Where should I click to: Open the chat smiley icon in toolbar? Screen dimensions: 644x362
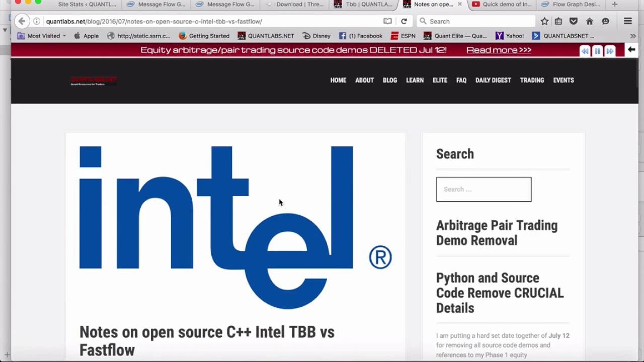point(606,21)
